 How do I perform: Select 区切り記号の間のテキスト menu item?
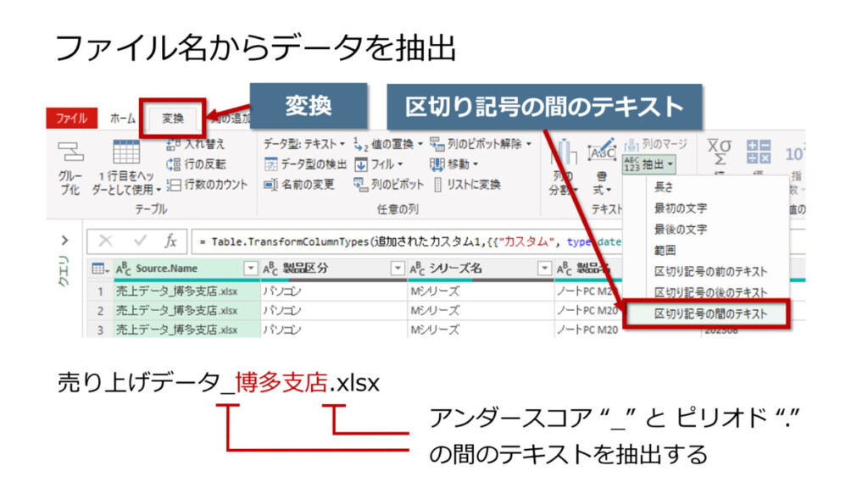[x=710, y=313]
